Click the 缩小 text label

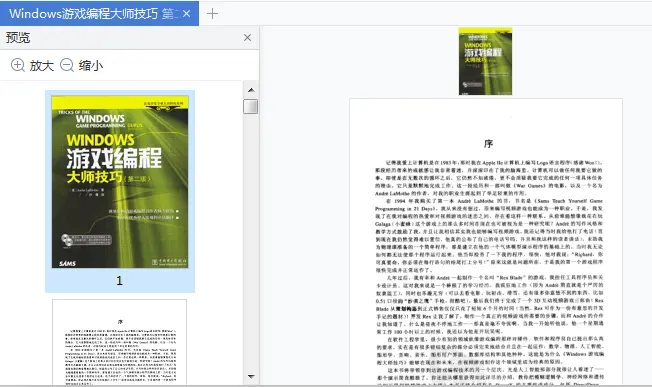click(x=91, y=66)
